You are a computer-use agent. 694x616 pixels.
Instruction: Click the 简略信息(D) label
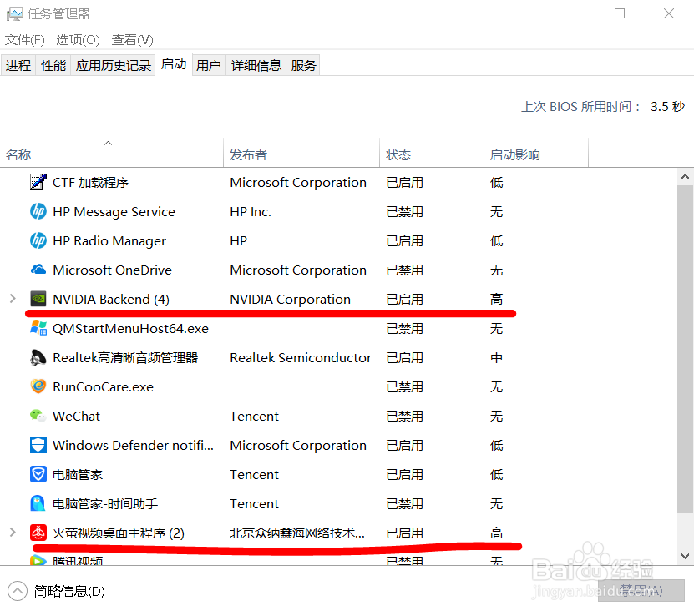(x=69, y=591)
